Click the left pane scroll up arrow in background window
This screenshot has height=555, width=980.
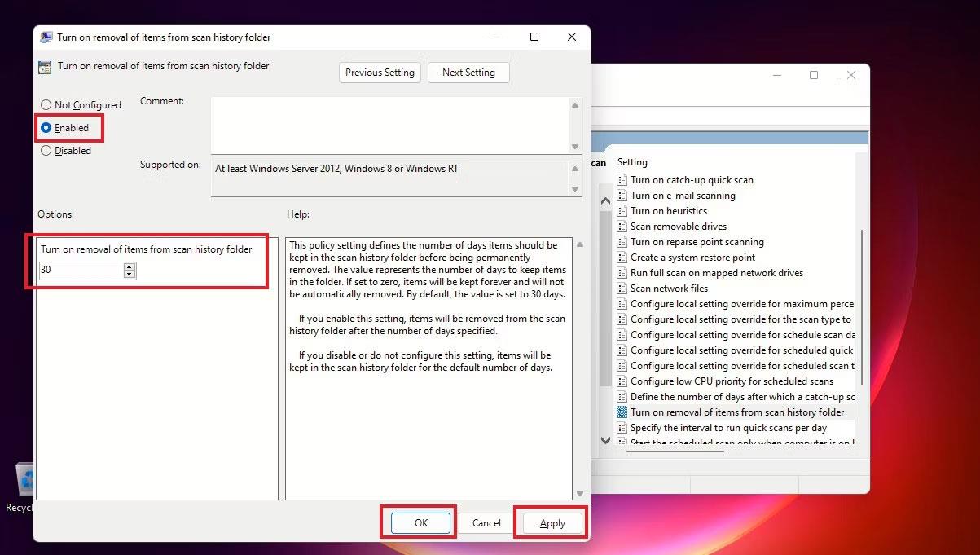coord(605,202)
